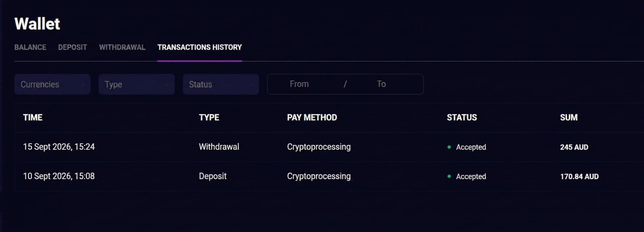Click the Withdrawal type cell
This screenshot has height=232, width=644.
pos(219,147)
